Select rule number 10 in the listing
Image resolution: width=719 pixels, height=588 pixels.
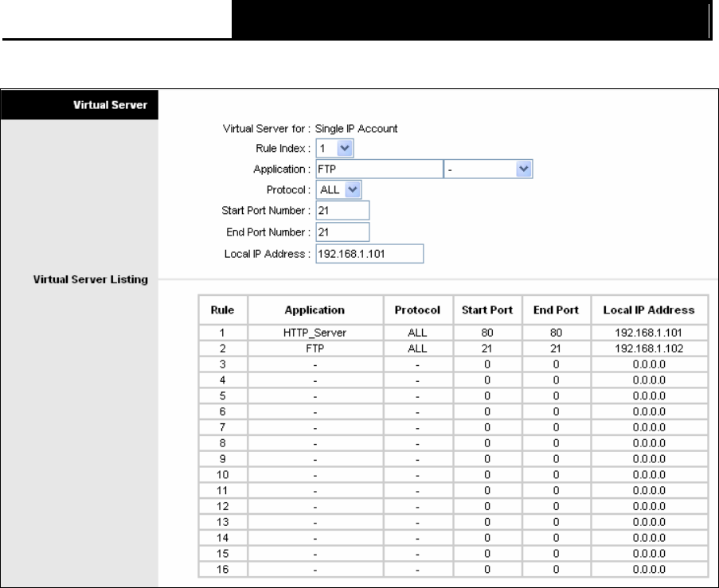click(222, 475)
